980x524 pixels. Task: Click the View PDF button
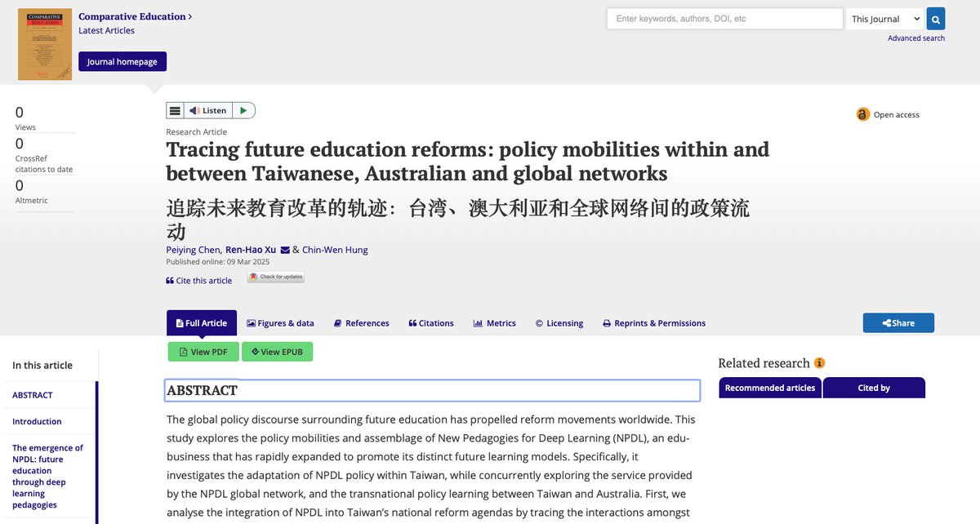click(203, 352)
